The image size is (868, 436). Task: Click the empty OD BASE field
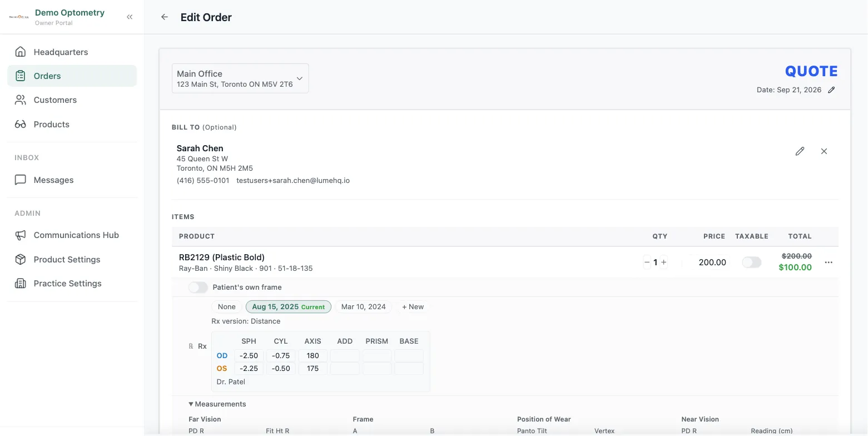[x=409, y=356]
